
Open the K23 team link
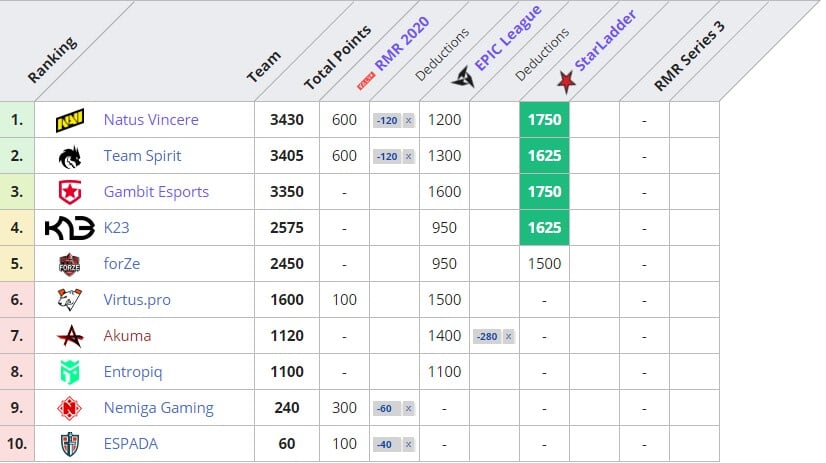[x=116, y=228]
